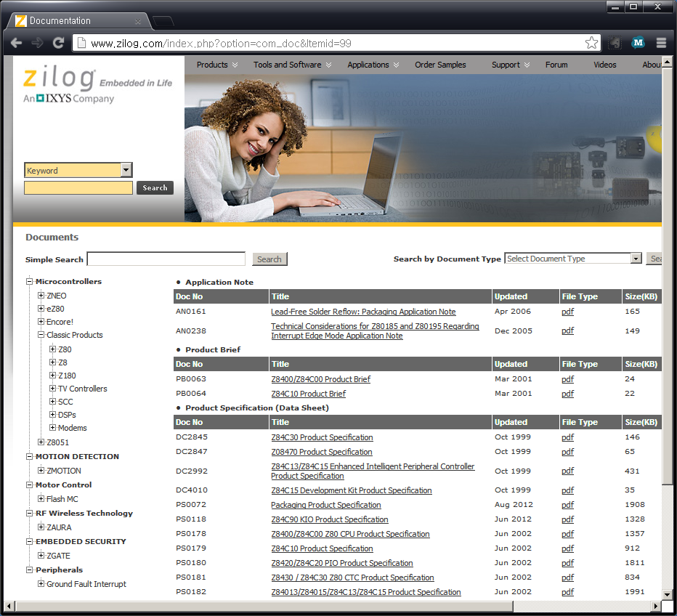Expand the Z8051 tree node

(41, 442)
